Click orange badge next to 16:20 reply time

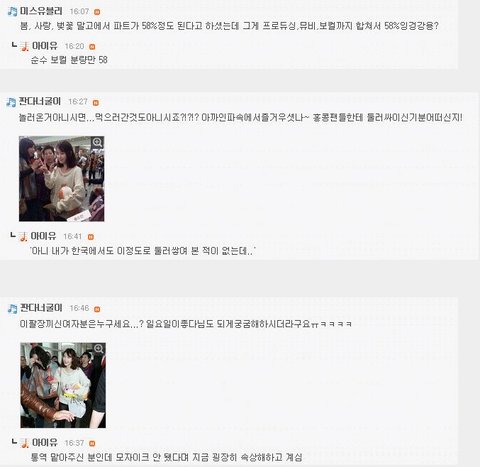pyautogui.click(x=92, y=47)
